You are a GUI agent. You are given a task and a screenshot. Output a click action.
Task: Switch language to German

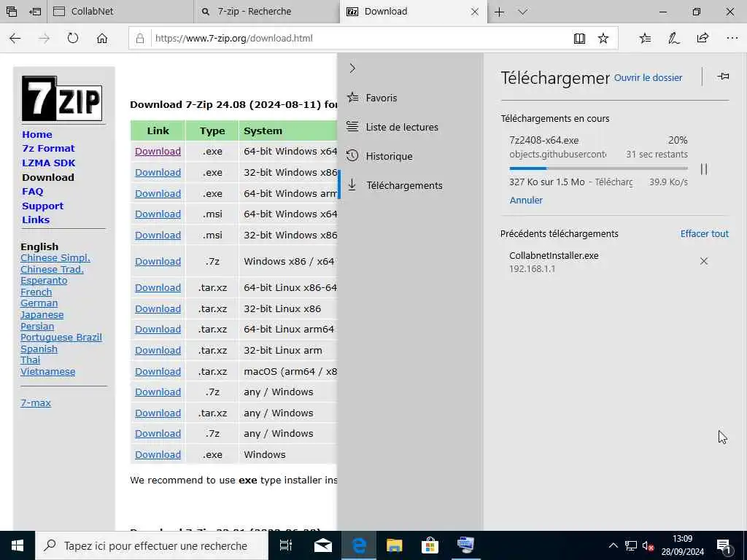point(39,303)
